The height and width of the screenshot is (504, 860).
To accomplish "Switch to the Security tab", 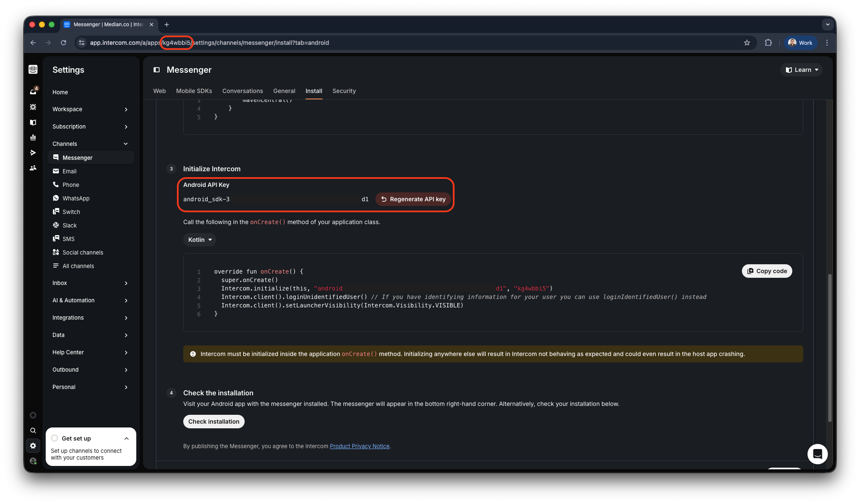I will pos(344,91).
